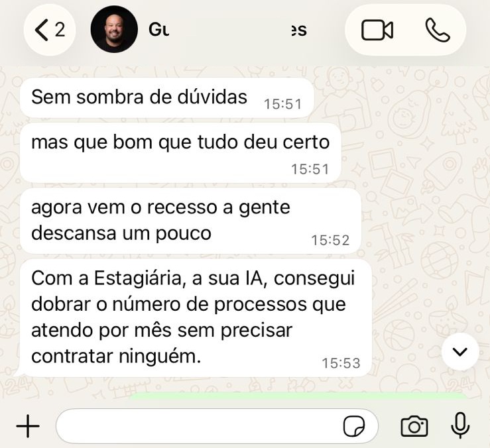Tap the "agora vem o recesso" message
This screenshot has height=448, width=490.
(x=190, y=221)
